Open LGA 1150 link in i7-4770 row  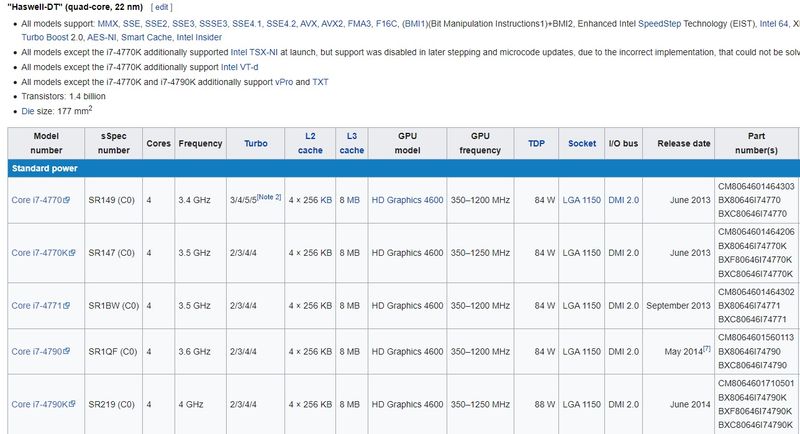pyautogui.click(x=582, y=200)
